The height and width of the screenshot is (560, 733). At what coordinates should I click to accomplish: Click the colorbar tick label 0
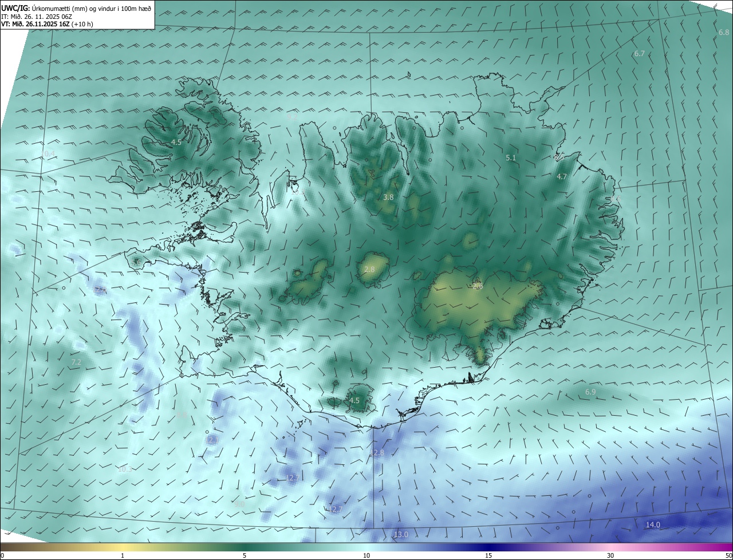click(2, 555)
